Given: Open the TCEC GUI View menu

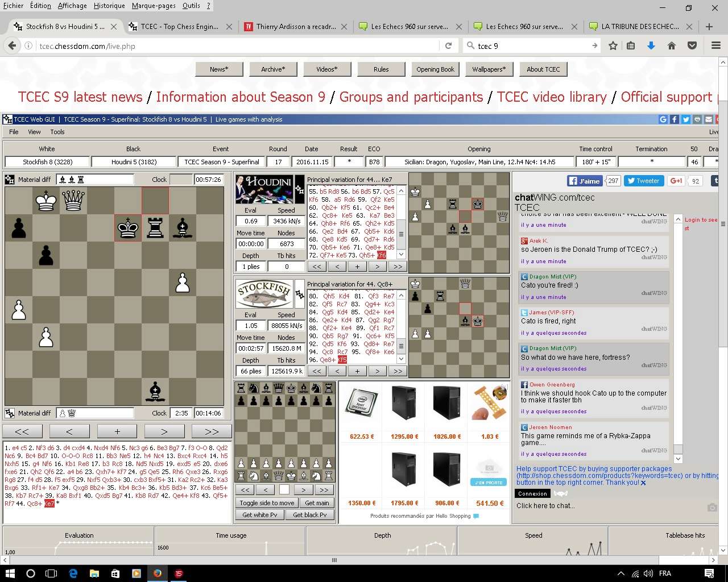Looking at the screenshot, I should (x=34, y=132).
